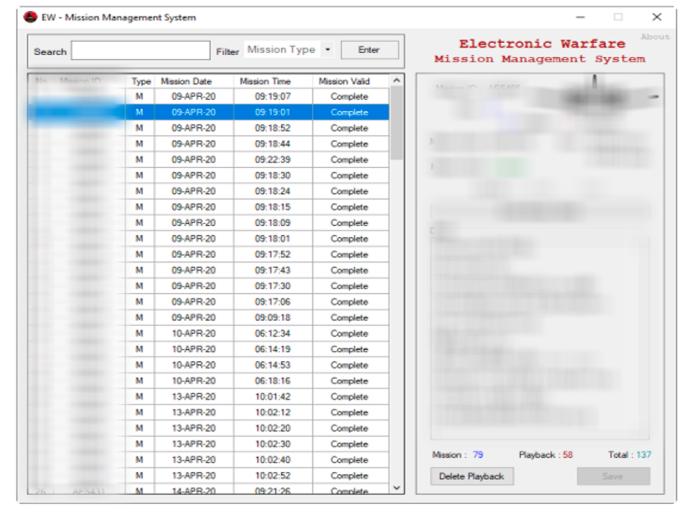The width and height of the screenshot is (690, 517).
Task: Click the disabled Save button
Action: tap(612, 476)
